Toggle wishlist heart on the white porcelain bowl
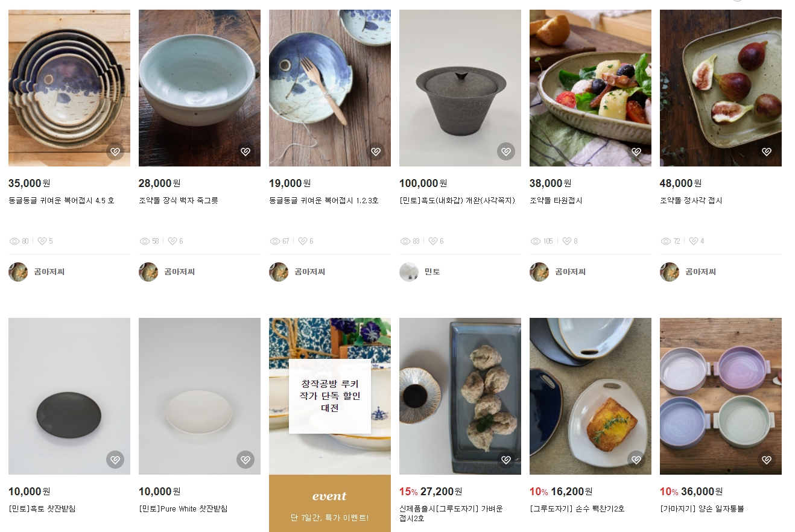 click(x=245, y=151)
